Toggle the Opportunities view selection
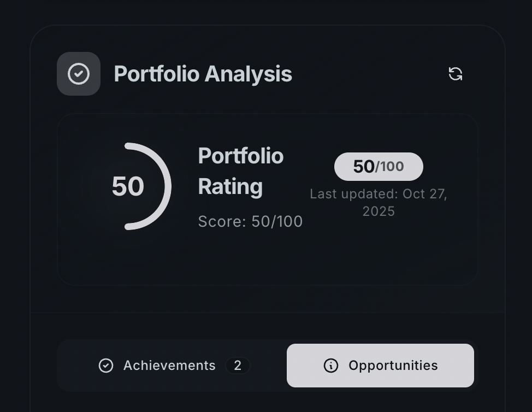The image size is (532, 412). (380, 366)
